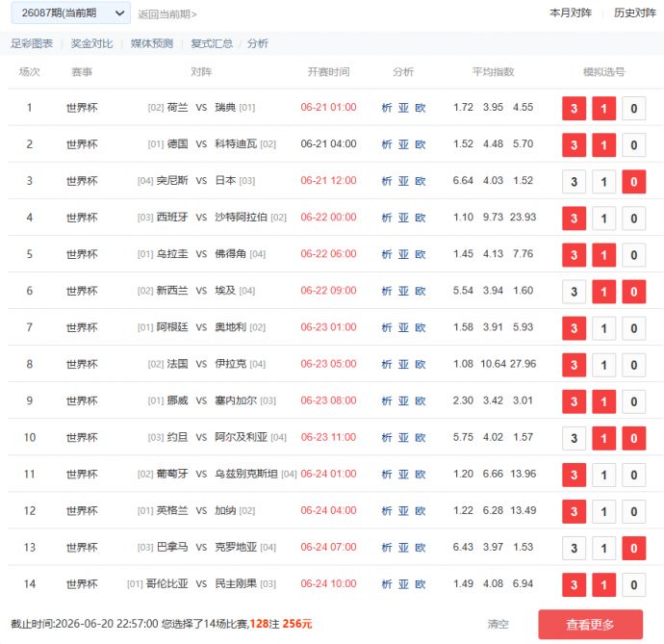Screen dimensions: 664x644
Task: Click the 256元 total amount
Action: 297,624
